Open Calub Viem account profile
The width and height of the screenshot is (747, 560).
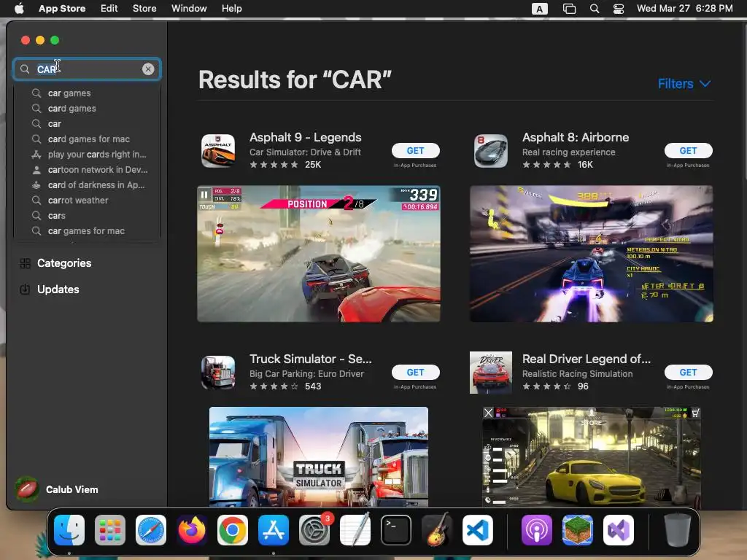(x=72, y=489)
